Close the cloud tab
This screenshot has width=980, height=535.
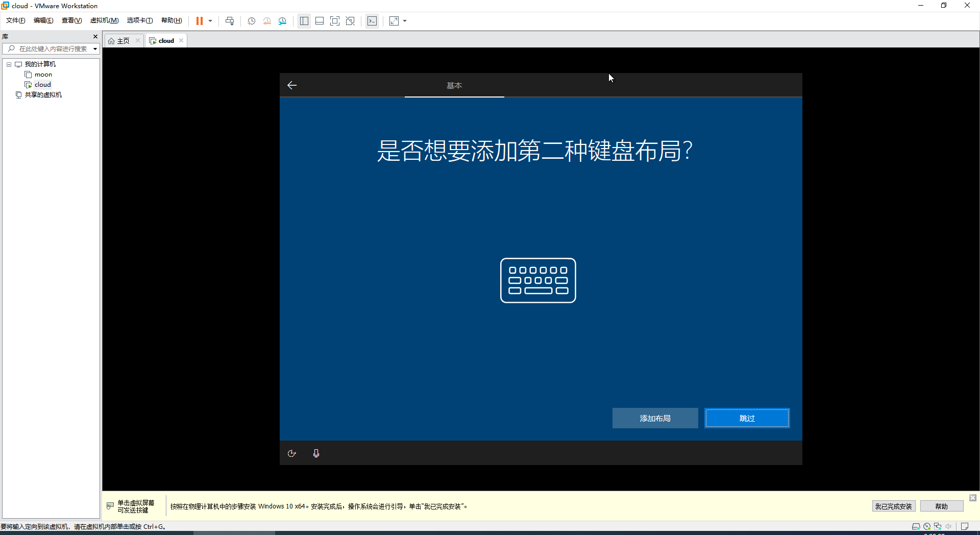(x=181, y=40)
